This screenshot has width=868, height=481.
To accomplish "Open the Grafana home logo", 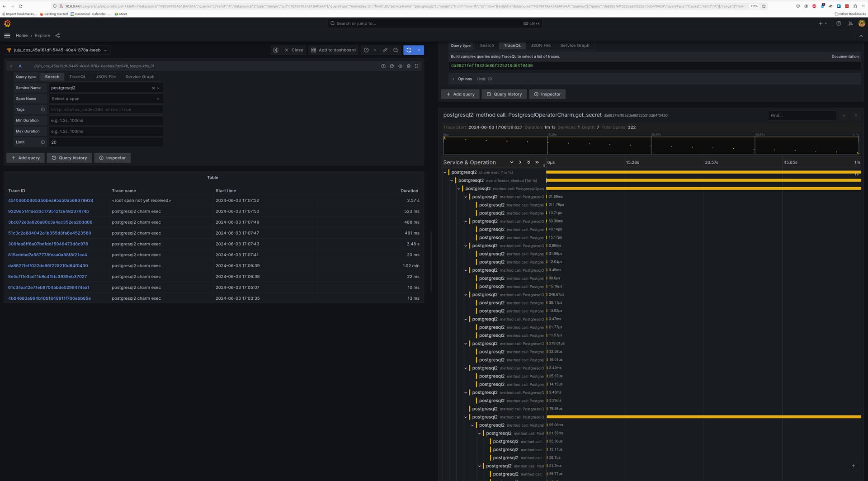I will point(7,24).
